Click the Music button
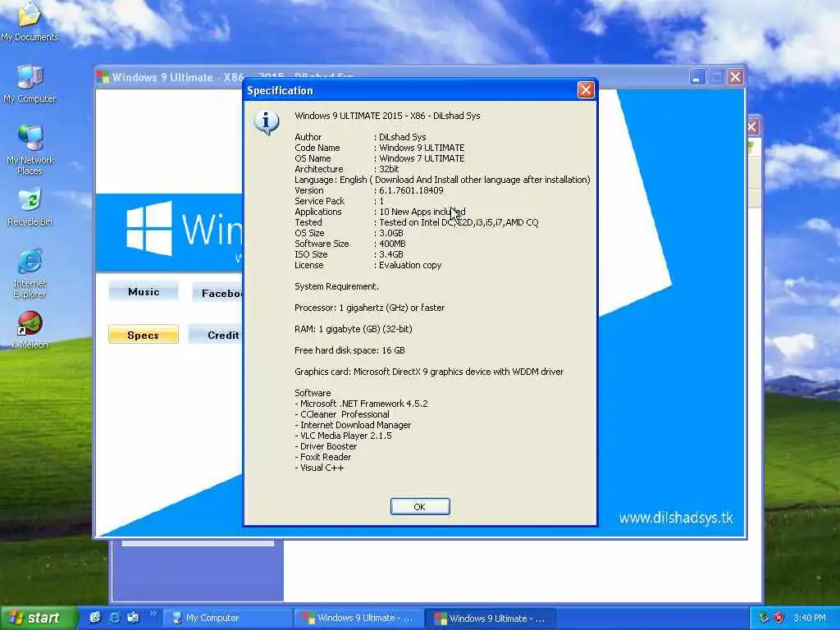The height and width of the screenshot is (630, 840). point(144,292)
